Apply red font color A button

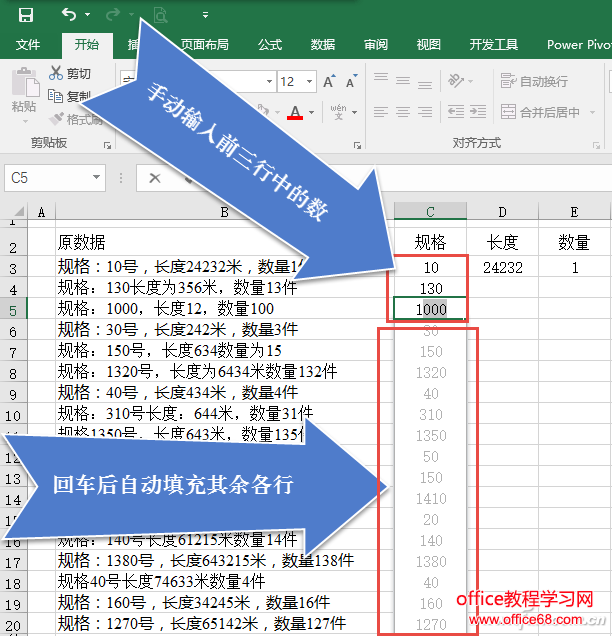pyautogui.click(x=295, y=112)
